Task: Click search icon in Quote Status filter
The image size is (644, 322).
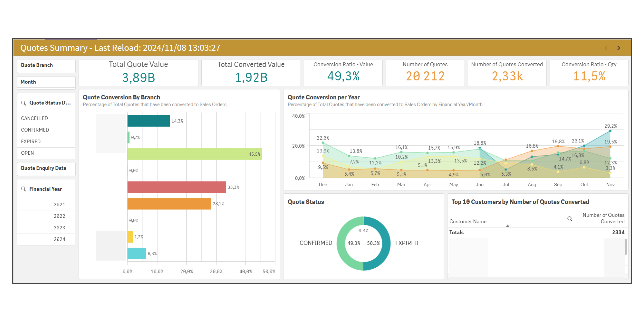Action: (23, 103)
